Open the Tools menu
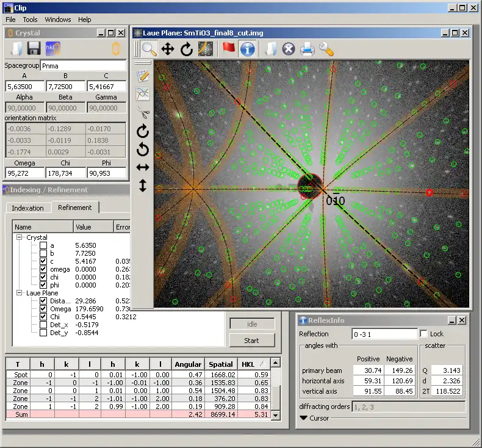Viewport: 482px width, 448px height. coord(31,20)
